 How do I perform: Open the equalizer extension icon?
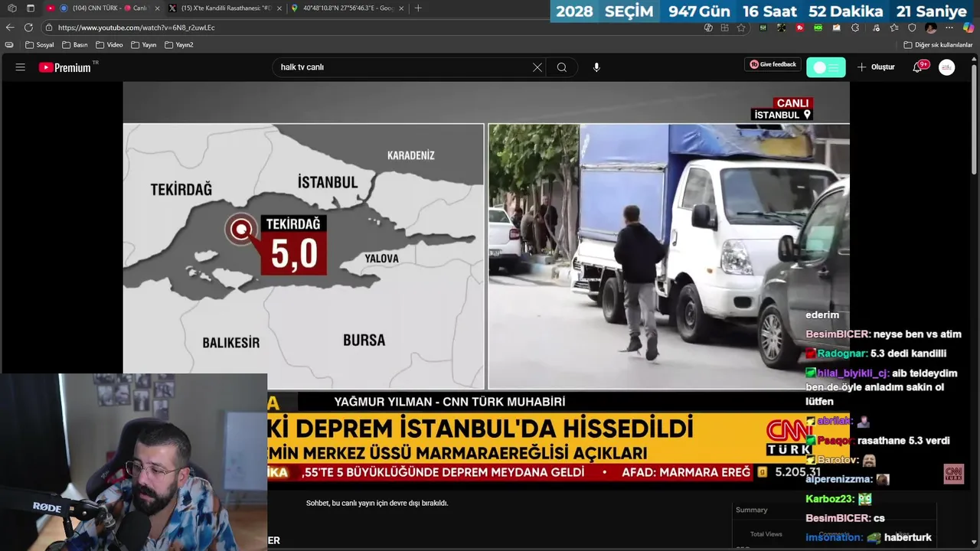tap(763, 28)
